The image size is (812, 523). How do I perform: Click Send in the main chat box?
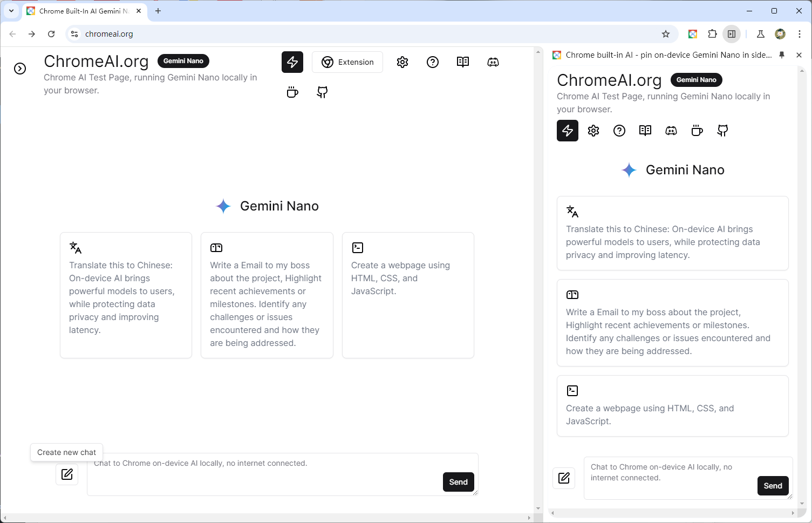459,482
